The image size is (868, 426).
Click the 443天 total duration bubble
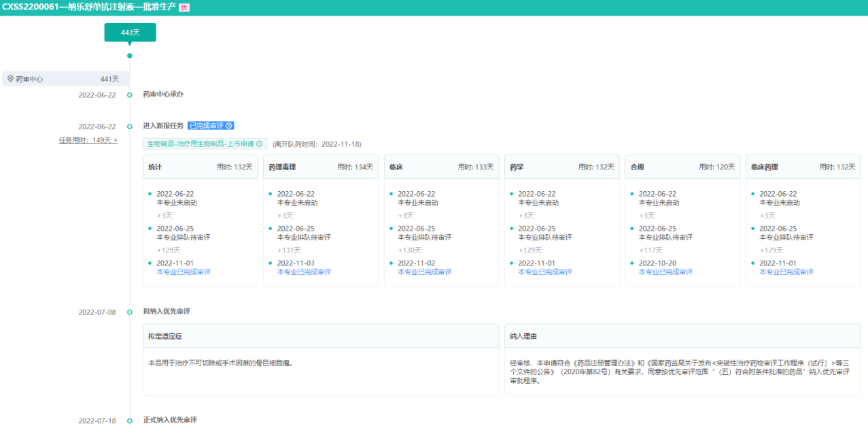(130, 32)
